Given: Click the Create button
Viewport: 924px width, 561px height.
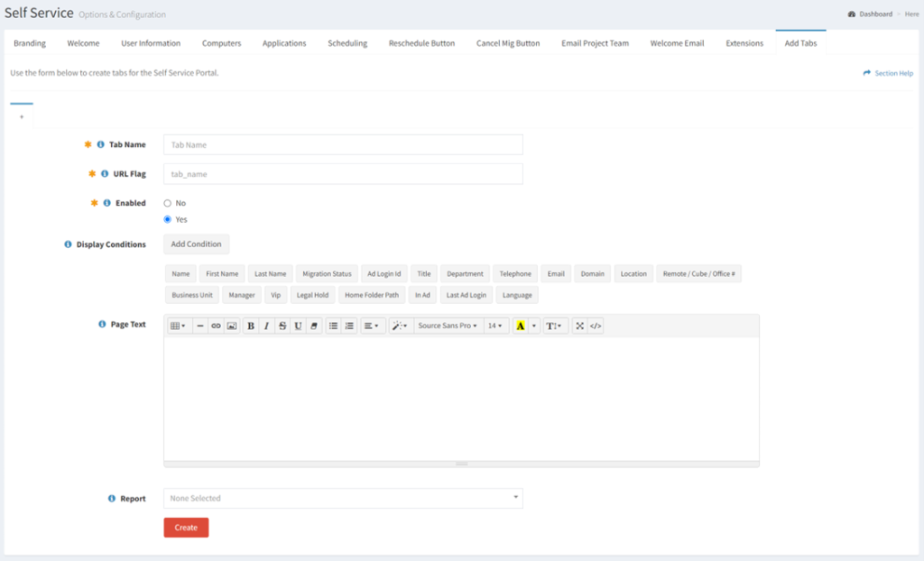Looking at the screenshot, I should pos(186,527).
